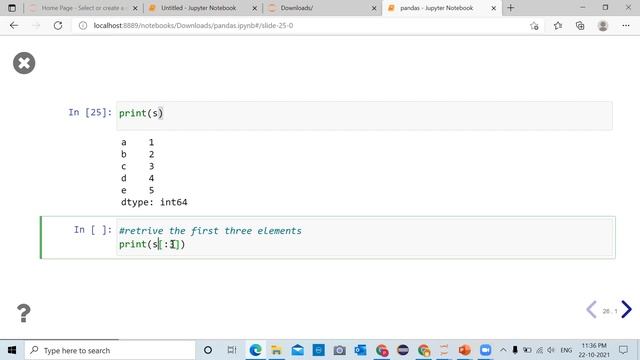The image size is (640, 360).
Task: Open the volume control in tray
Action: coord(551,350)
